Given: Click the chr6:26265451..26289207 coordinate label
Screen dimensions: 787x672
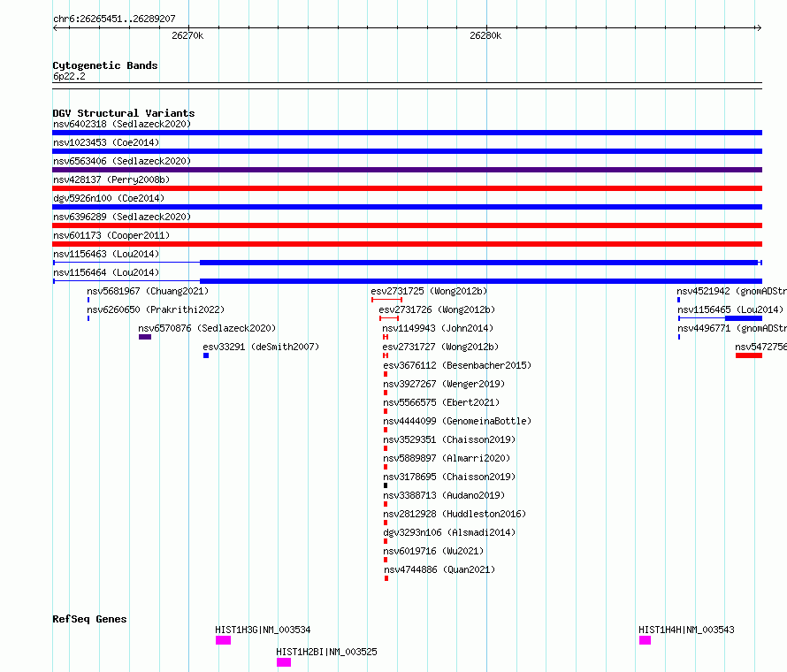Looking at the screenshot, I should 114,19.
